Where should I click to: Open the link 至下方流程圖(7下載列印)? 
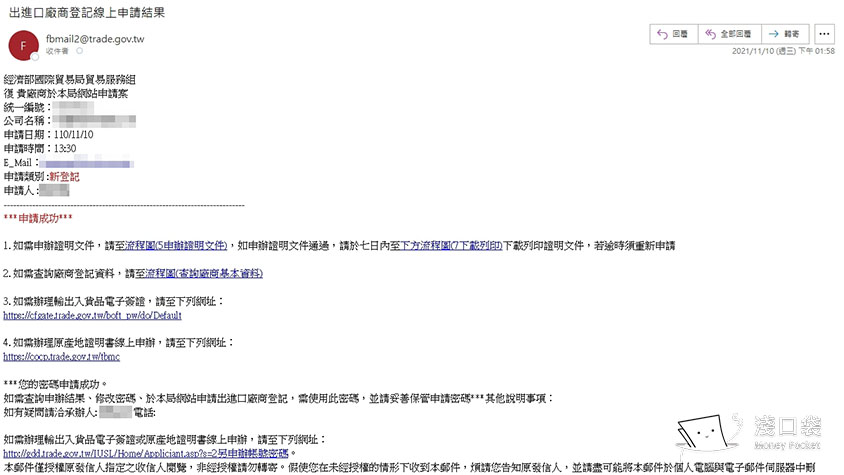click(x=446, y=246)
